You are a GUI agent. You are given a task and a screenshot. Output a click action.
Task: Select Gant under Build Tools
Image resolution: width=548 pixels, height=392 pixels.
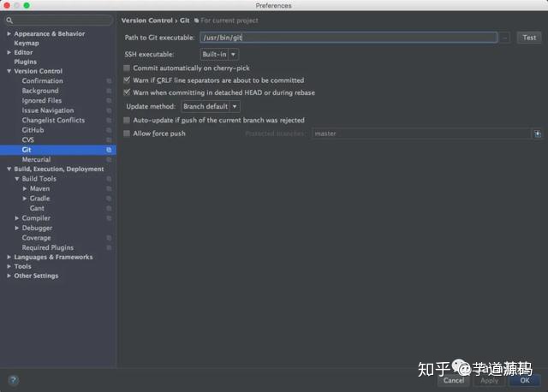pyautogui.click(x=37, y=208)
